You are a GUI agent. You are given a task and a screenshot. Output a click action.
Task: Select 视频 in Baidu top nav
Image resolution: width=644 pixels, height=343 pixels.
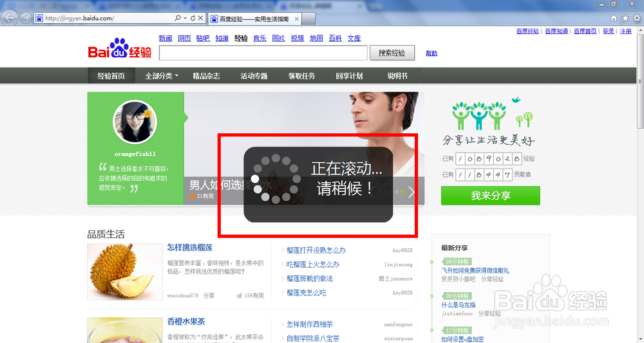click(x=298, y=38)
